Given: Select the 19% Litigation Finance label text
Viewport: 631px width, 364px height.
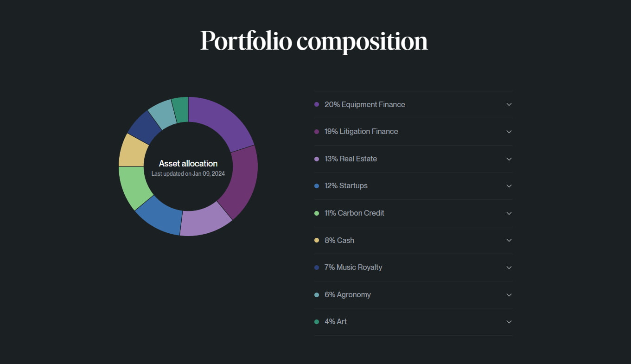Looking at the screenshot, I should point(361,131).
